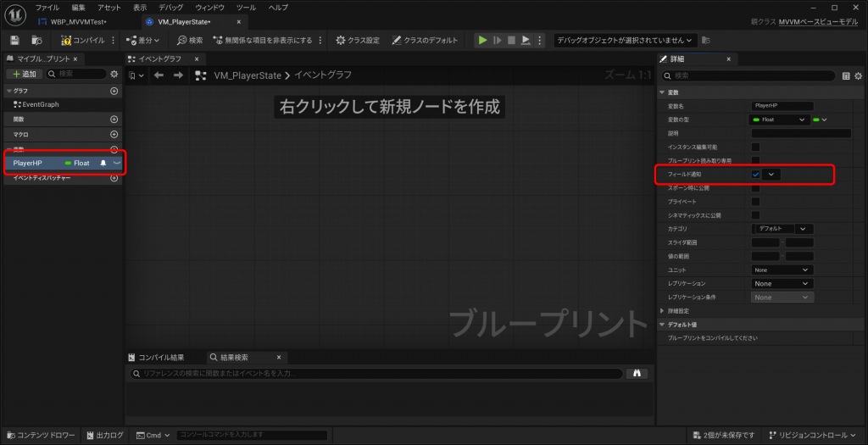Viewport: 868px width, 445px height.
Task: Enable the インスタンス編集可能 checkbox
Action: [x=755, y=147]
